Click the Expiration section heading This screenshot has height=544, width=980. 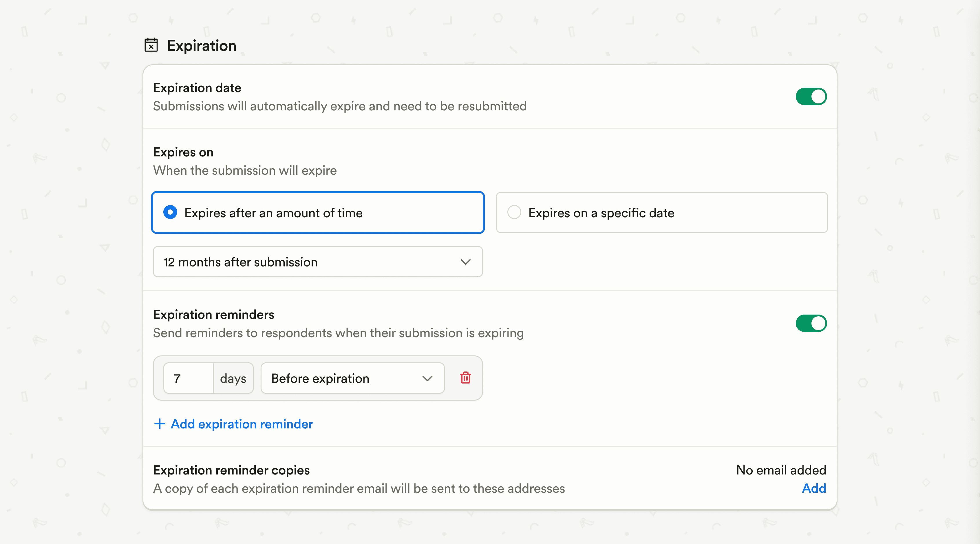[x=202, y=46]
